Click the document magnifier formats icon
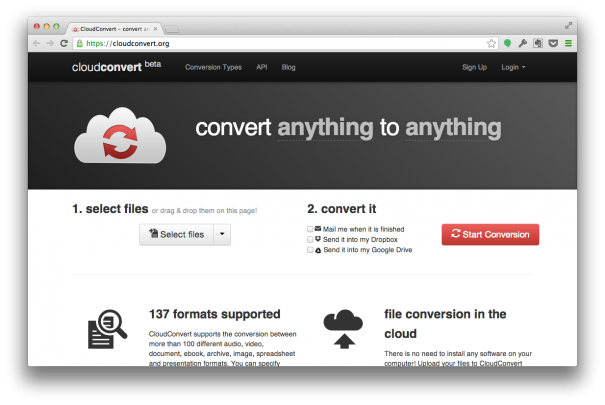This screenshot has height=405, width=605. [107, 329]
